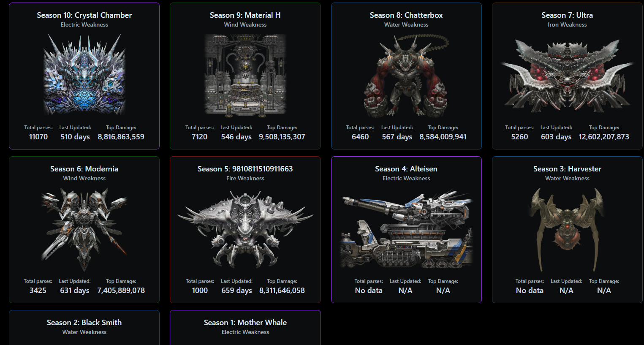The width and height of the screenshot is (644, 345).
Task: Click Crystal Chamber total parses 11070
Action: click(38, 137)
